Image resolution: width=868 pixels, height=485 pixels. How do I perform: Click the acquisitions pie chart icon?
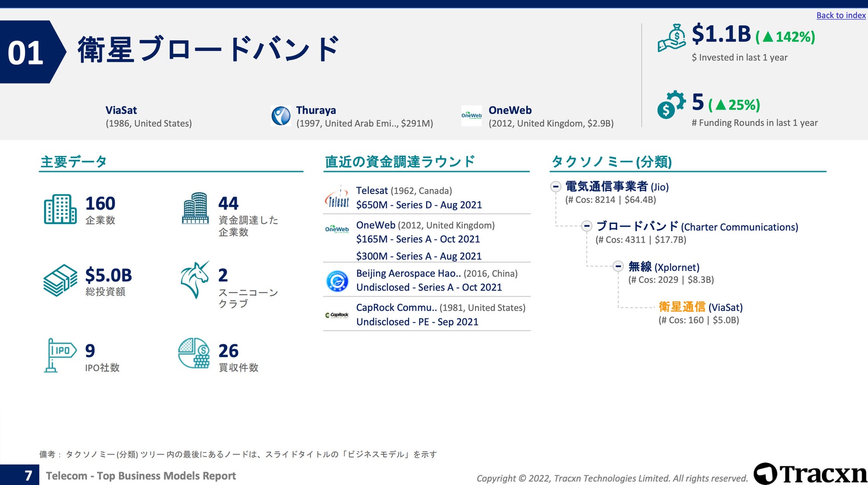[x=194, y=353]
